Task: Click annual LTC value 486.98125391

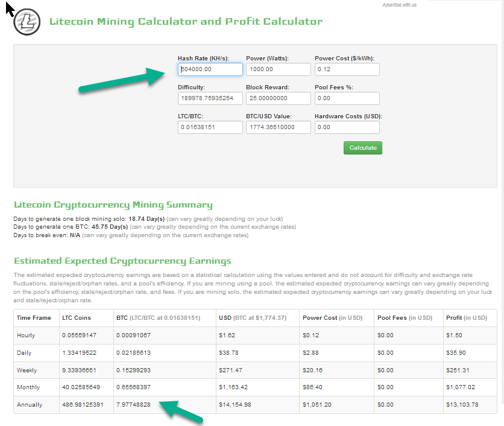Action: (x=83, y=405)
